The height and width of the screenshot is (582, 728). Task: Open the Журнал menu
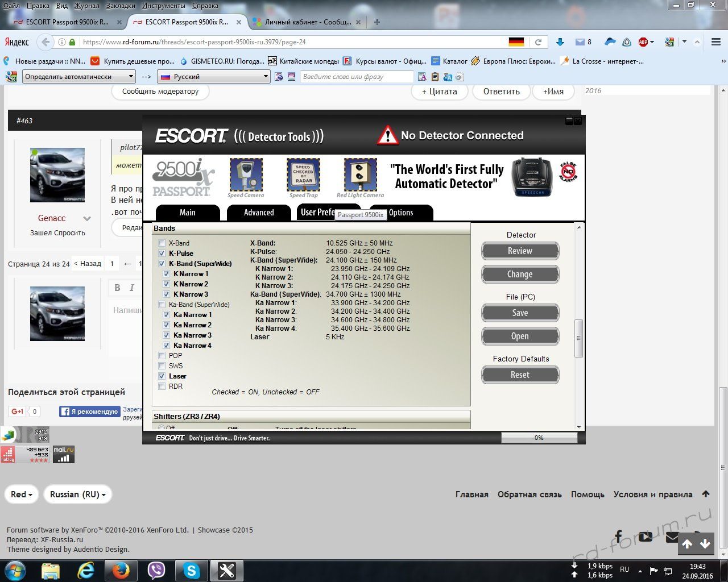pyautogui.click(x=88, y=6)
